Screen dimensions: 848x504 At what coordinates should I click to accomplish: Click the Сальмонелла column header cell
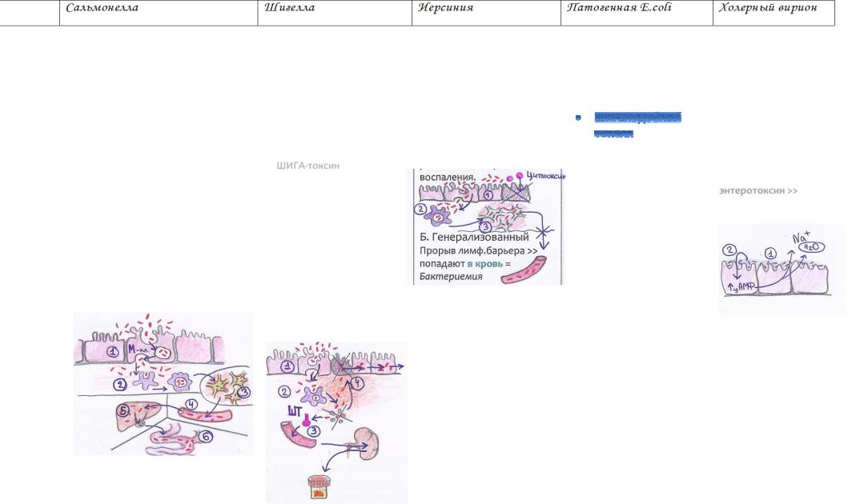click(x=159, y=13)
